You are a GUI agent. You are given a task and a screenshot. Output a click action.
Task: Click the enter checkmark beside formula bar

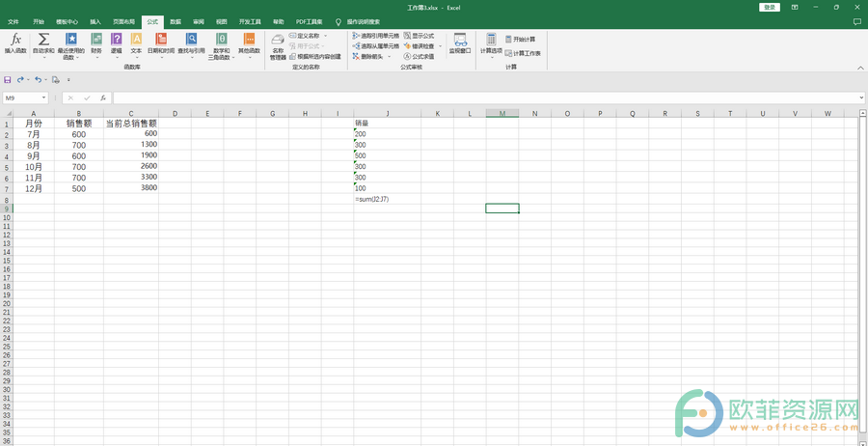(87, 98)
